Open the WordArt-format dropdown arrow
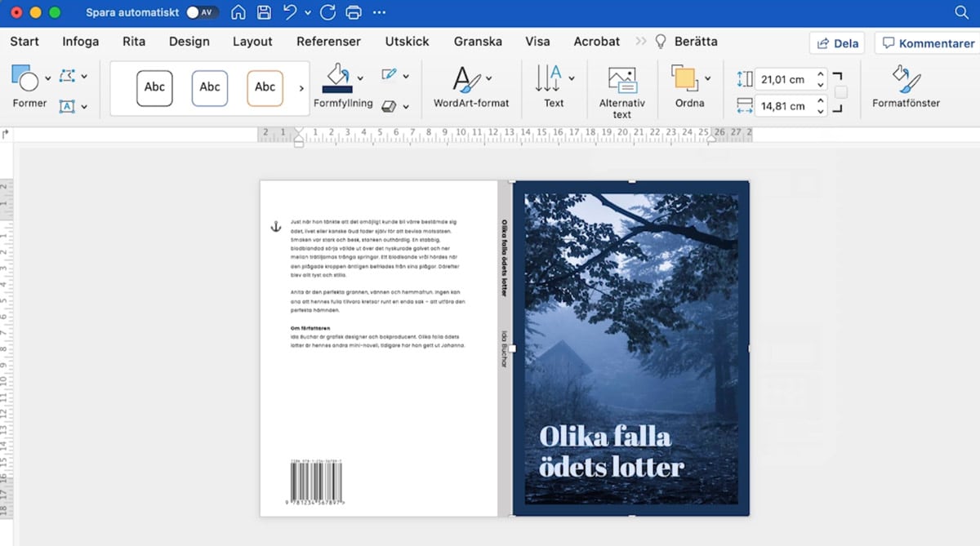Viewport: 980px width, 546px height. click(x=488, y=78)
